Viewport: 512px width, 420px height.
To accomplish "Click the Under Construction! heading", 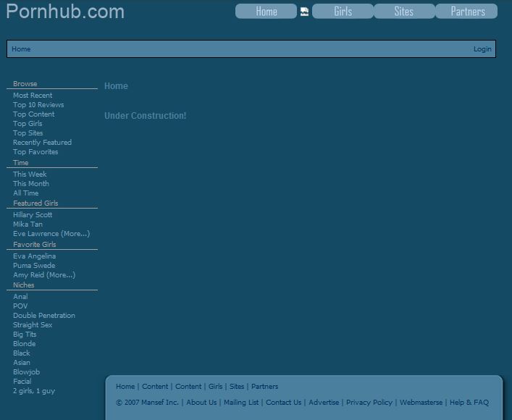I will [146, 116].
